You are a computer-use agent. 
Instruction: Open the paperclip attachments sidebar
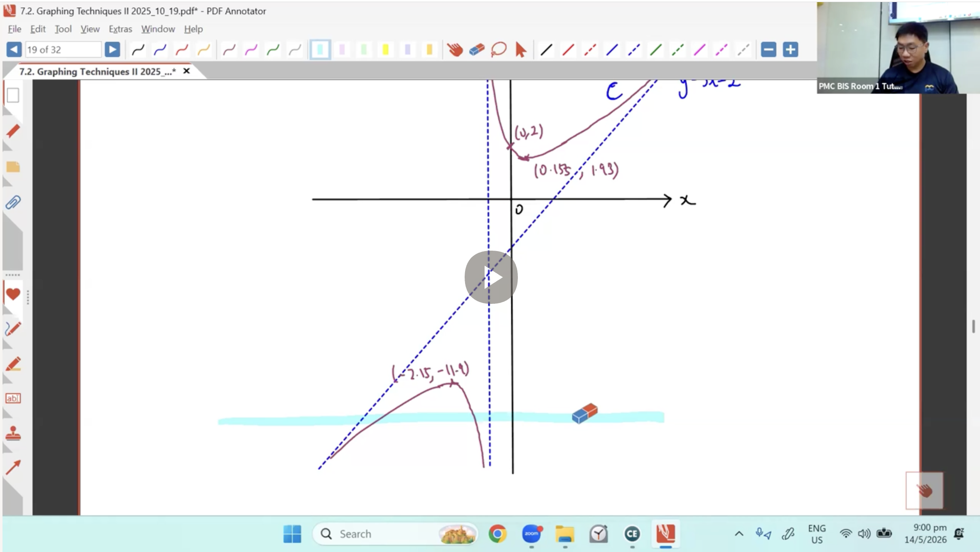pyautogui.click(x=13, y=203)
